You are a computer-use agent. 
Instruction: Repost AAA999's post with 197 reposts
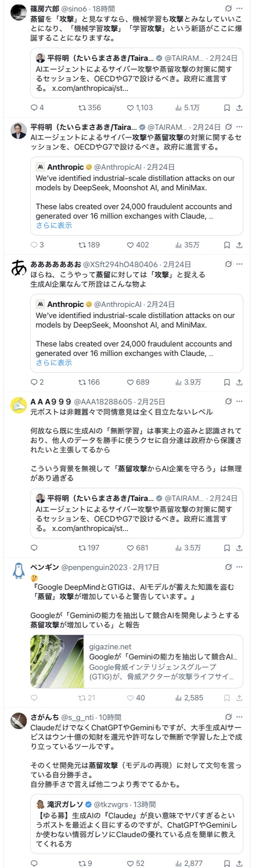[x=83, y=548]
